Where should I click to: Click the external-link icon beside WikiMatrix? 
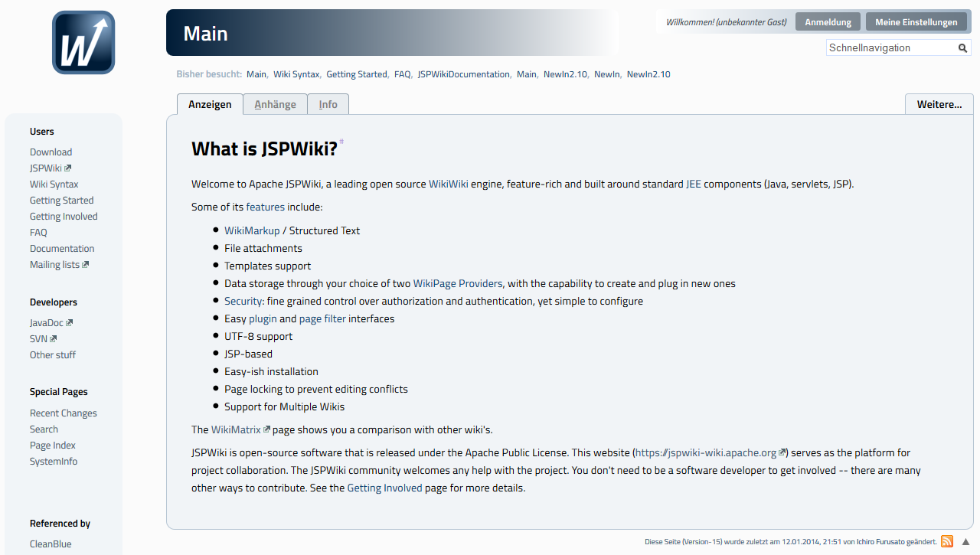266,429
